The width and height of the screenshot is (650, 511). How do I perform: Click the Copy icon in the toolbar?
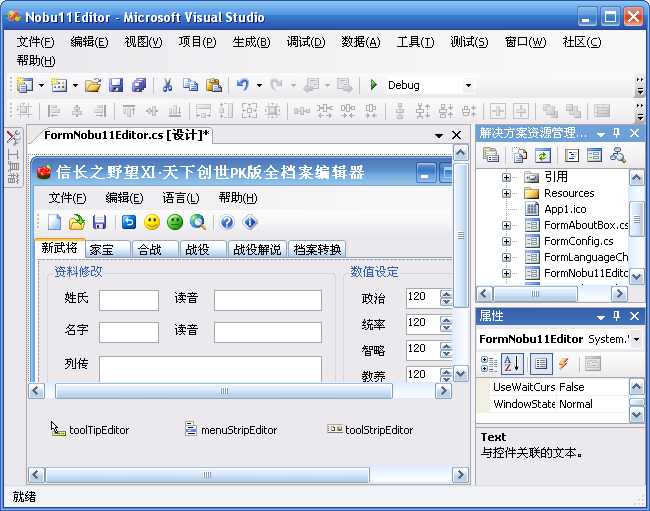click(x=191, y=85)
